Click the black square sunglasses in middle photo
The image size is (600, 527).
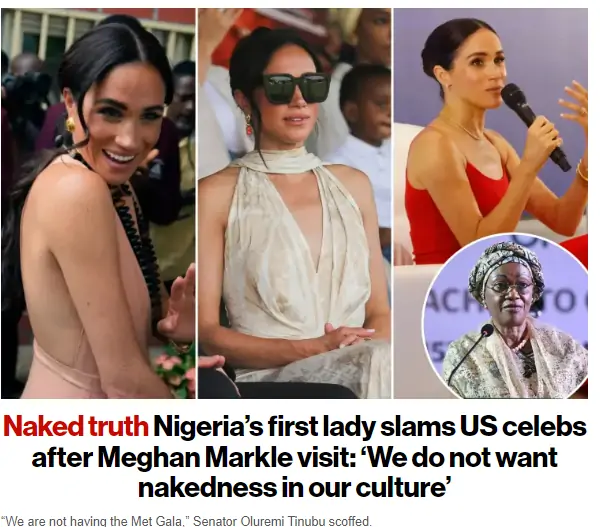point(296,88)
